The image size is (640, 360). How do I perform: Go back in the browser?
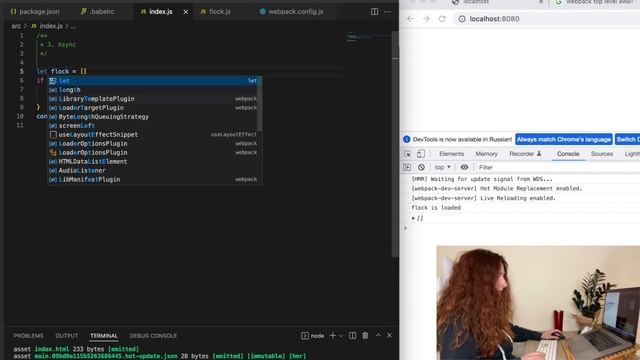(411, 19)
